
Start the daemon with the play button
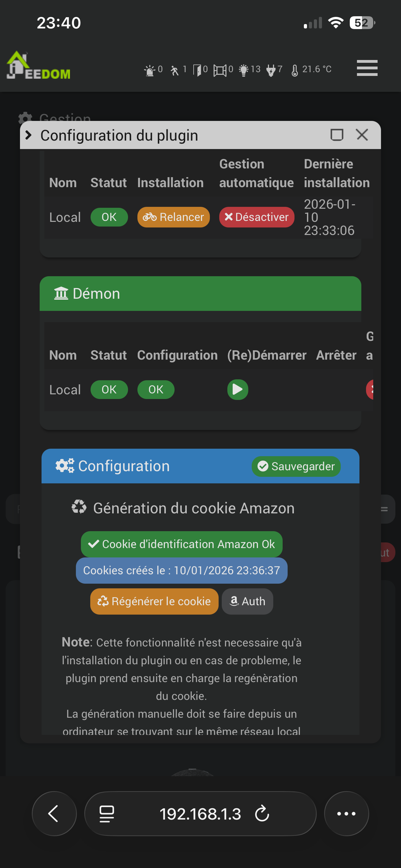238,390
